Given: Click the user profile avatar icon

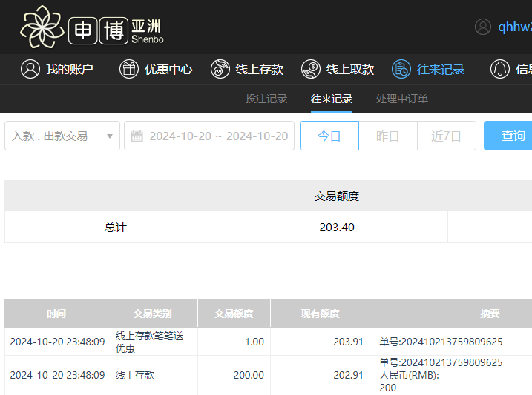Looking at the screenshot, I should (x=483, y=27).
